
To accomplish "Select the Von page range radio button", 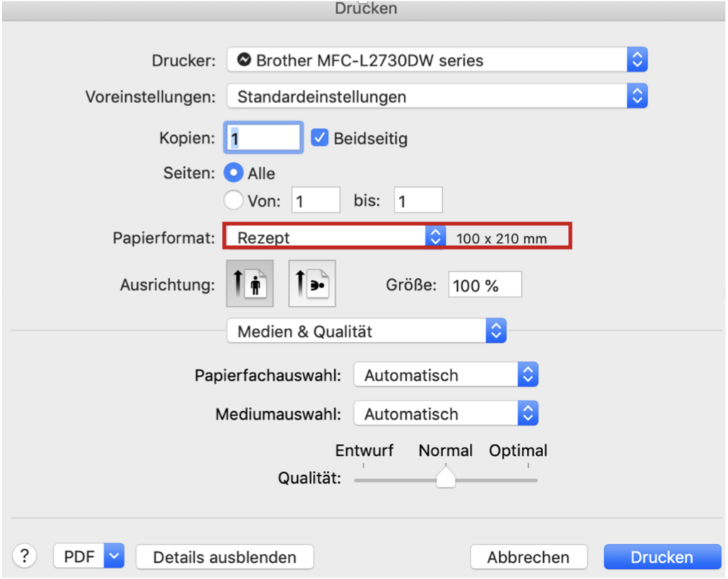I will tap(233, 200).
